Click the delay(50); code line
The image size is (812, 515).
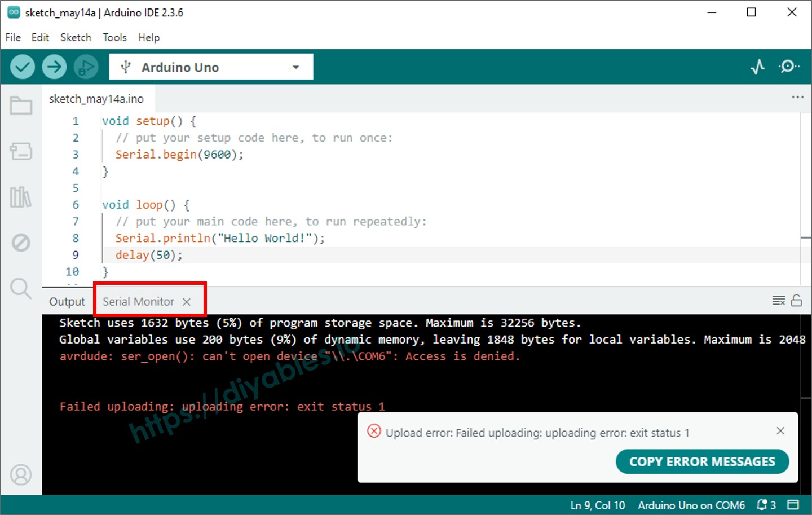coord(149,255)
